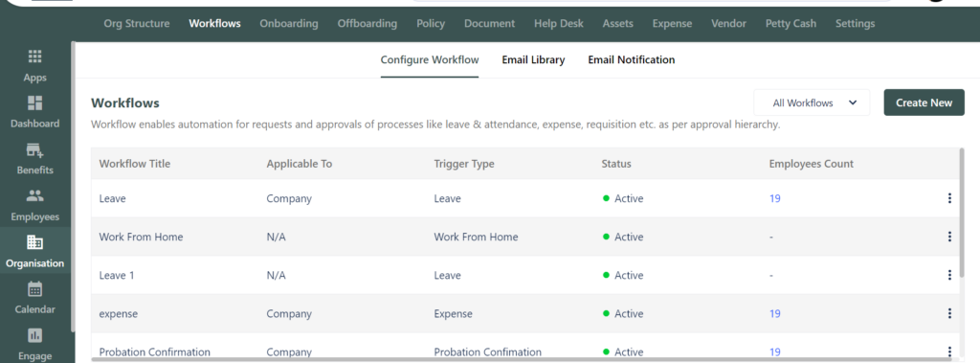Select the Work From Home workflow title
This screenshot has width=980, height=363.
(142, 237)
